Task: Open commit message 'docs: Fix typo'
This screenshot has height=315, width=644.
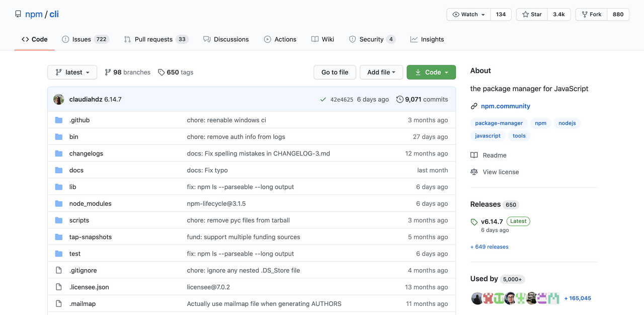Action: 207,170
